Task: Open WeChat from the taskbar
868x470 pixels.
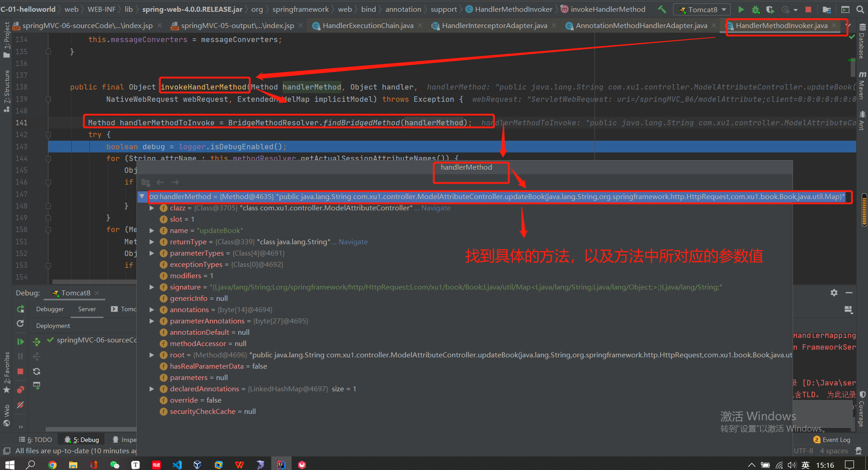Action: pyautogui.click(x=115, y=465)
